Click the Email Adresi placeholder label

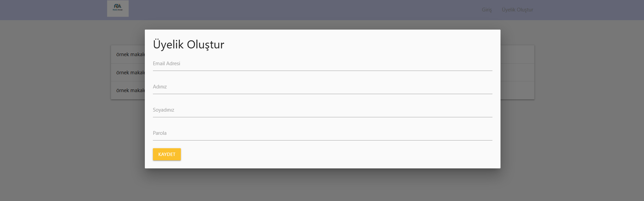tap(166, 64)
